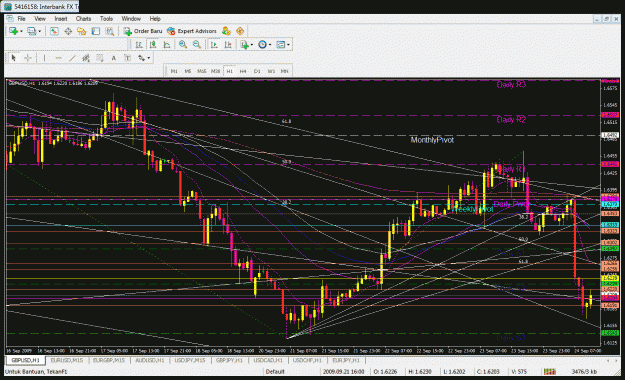Switch to the EURUSD,M15 chart tab
Viewport: 625px width, 380px height.
tap(67, 360)
